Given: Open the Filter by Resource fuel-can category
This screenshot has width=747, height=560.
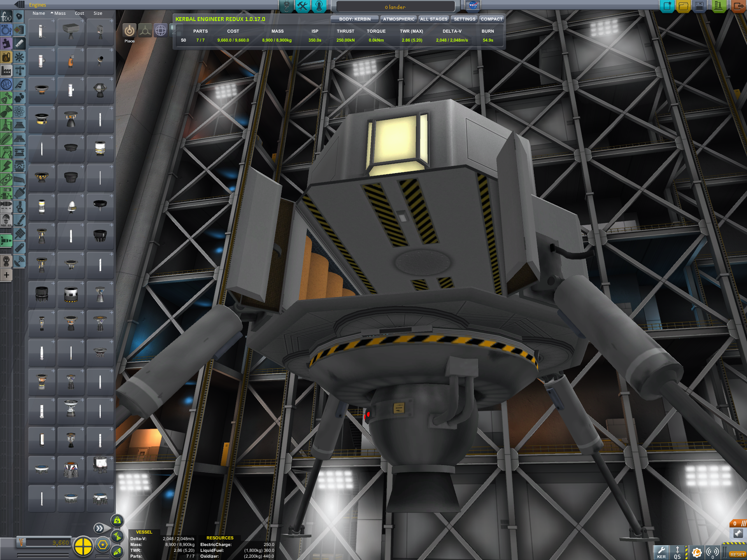Looking at the screenshot, I should 6,58.
